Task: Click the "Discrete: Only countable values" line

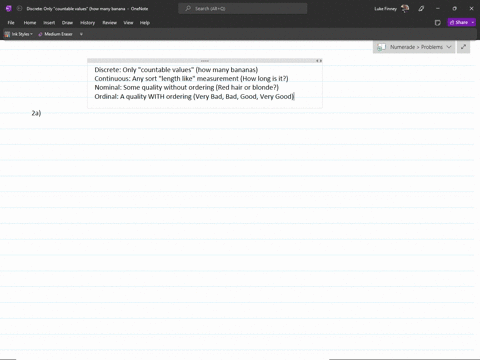Action: click(x=176, y=70)
